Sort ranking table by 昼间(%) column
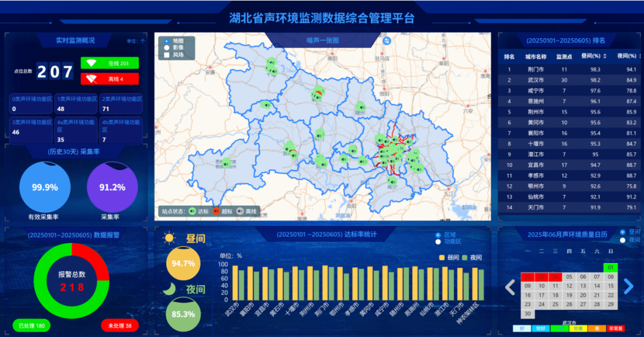This screenshot has height=337, width=644. (605, 57)
